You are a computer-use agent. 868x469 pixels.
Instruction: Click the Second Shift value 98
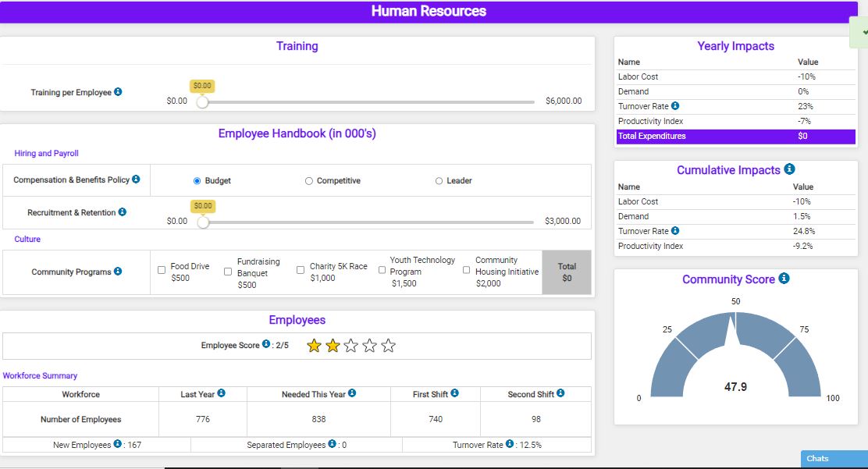tap(535, 419)
